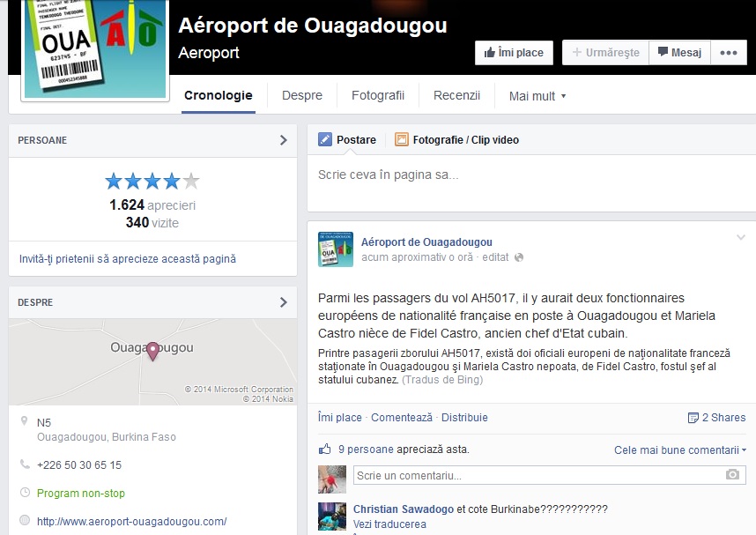Click the Scrie un comentariu input field
Screen dimensions: 756x535
(537, 475)
